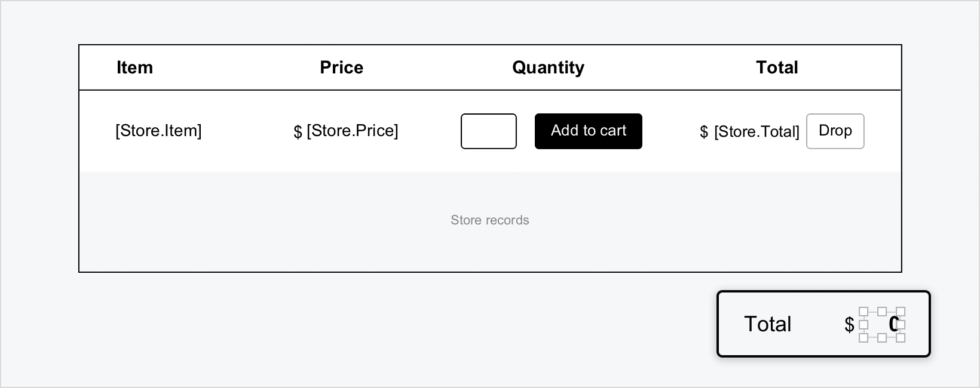Grab the top-left selection handle

863,312
